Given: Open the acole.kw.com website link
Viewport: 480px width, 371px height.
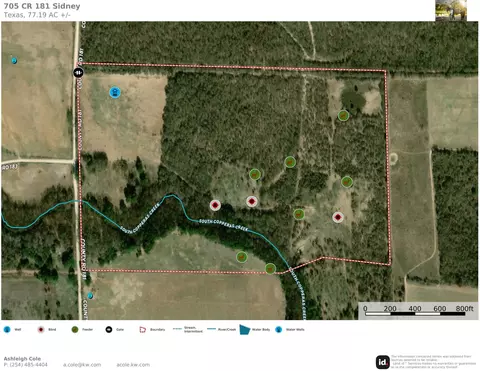Looking at the screenshot, I should 133,365.
